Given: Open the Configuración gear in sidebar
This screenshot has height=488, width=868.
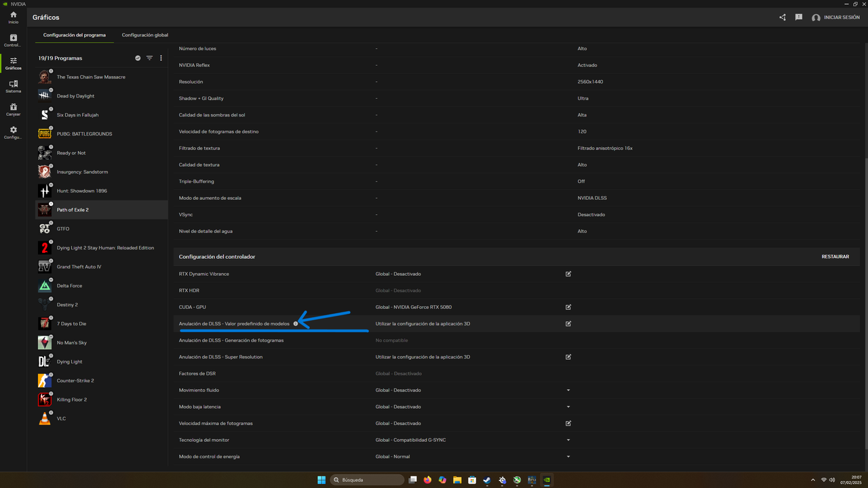Looking at the screenshot, I should tap(14, 132).
